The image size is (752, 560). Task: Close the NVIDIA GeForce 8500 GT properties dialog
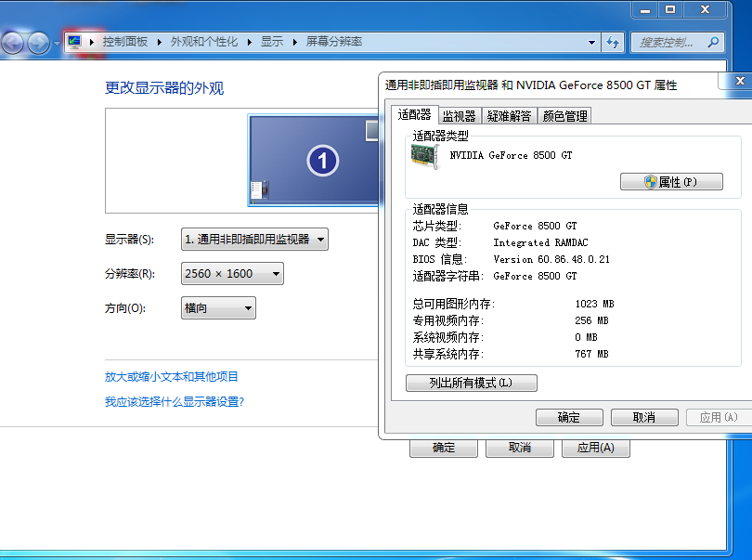(740, 82)
